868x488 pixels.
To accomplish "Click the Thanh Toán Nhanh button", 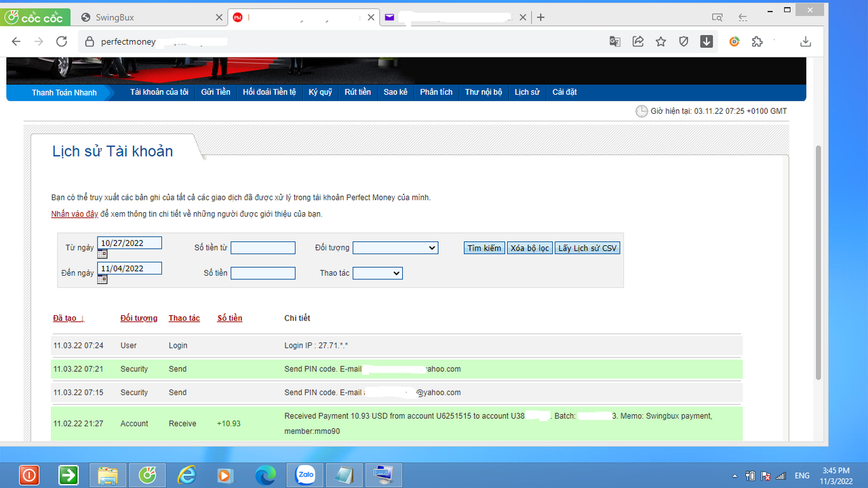I will (64, 93).
